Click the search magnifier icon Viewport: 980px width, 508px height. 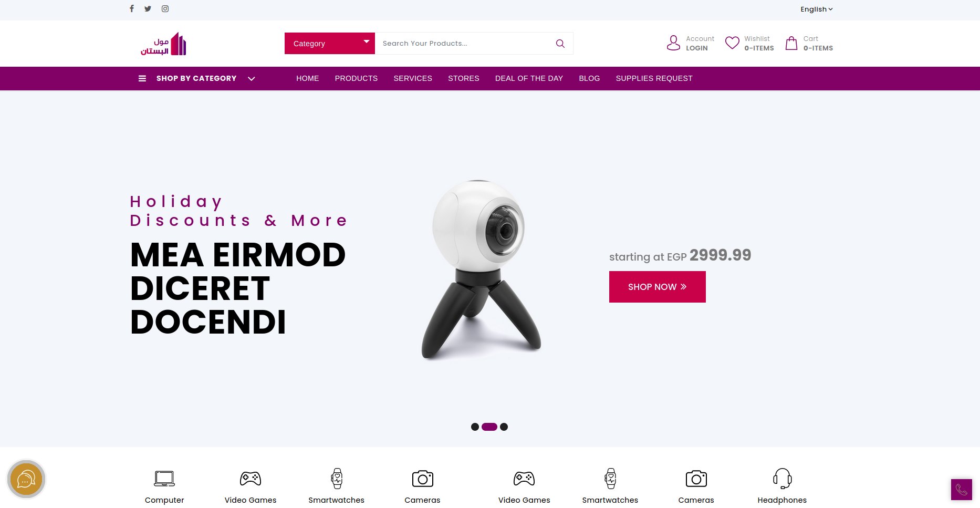560,44
